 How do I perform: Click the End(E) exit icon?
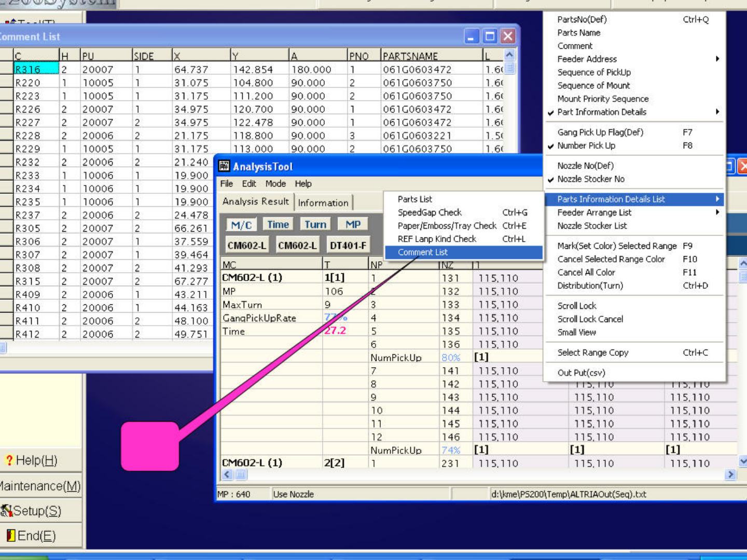click(x=10, y=536)
